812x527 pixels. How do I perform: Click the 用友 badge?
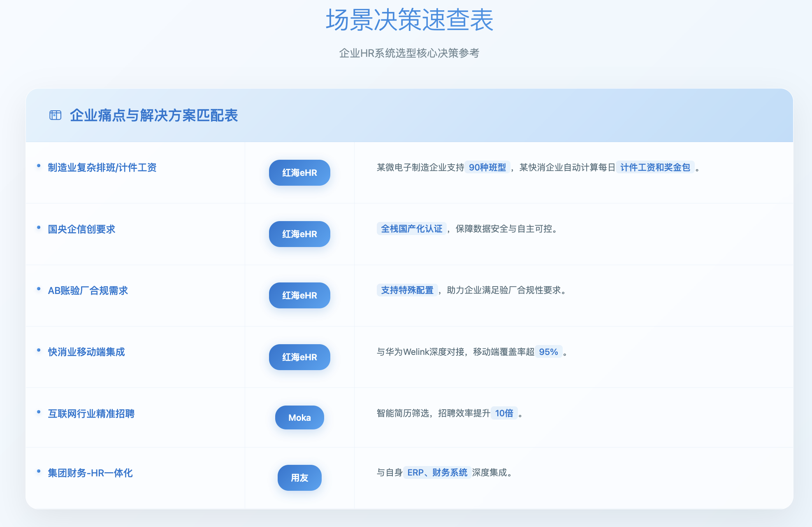click(299, 478)
